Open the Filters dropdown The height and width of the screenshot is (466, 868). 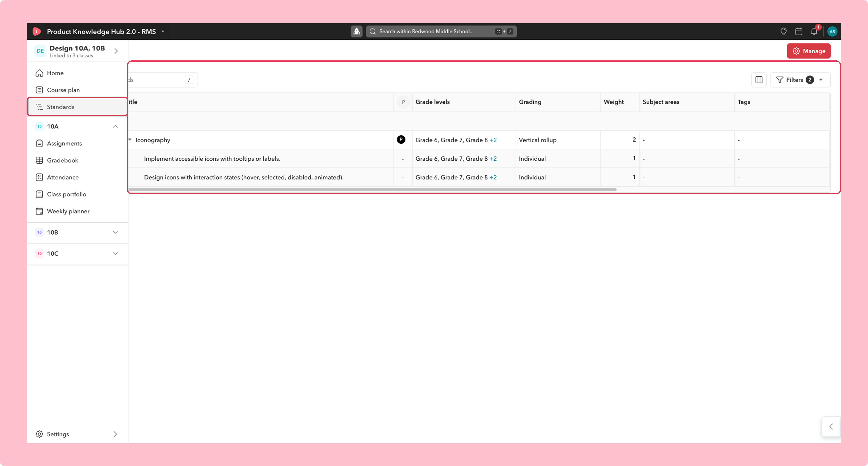[800, 80]
